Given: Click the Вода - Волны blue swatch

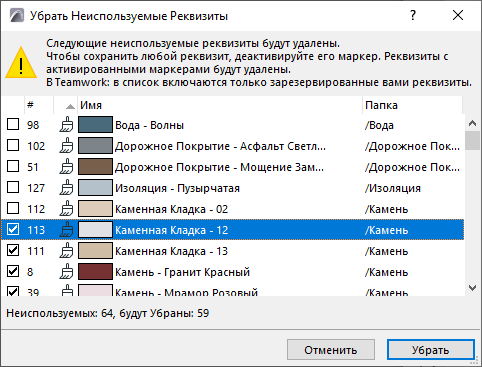Looking at the screenshot, I should click(x=95, y=125).
